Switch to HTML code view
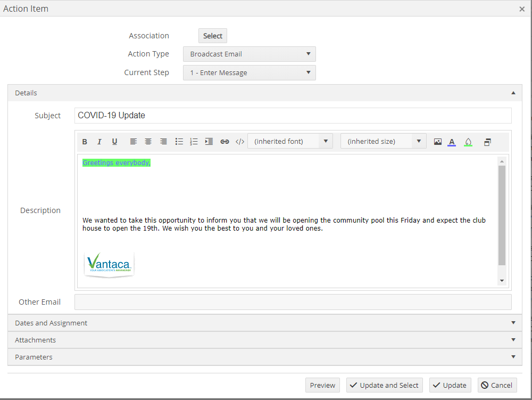The image size is (532, 400). tap(239, 141)
